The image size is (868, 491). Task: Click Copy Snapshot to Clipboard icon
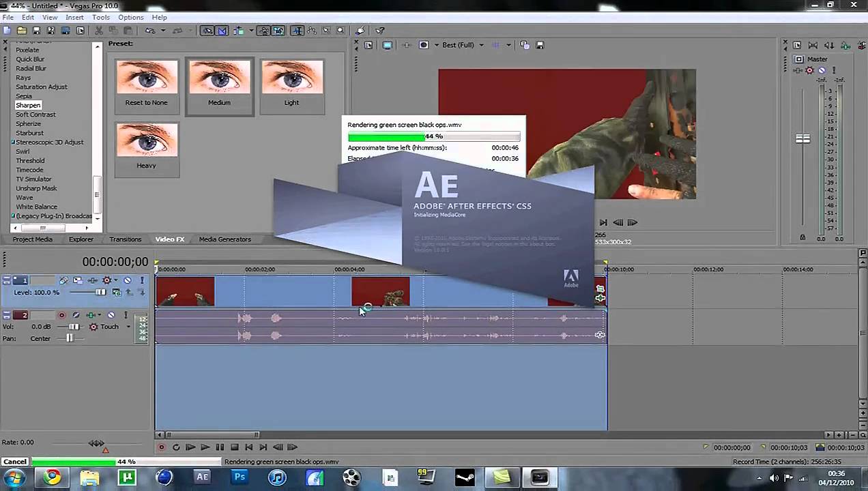pyautogui.click(x=524, y=45)
